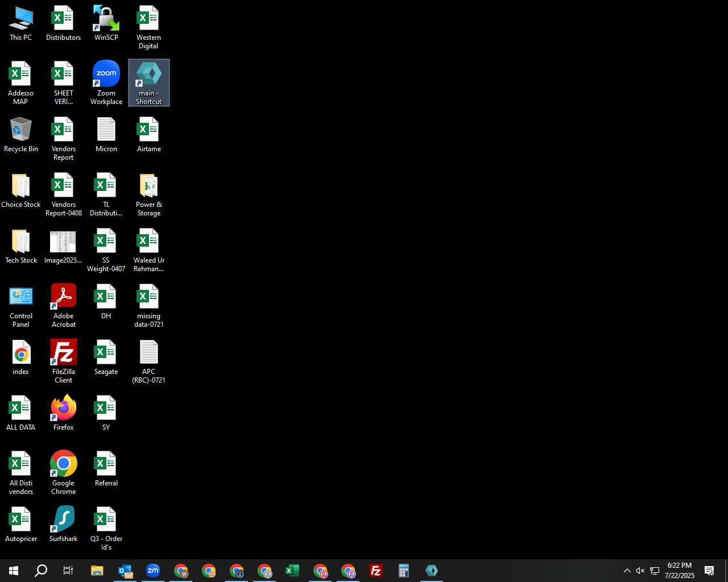Image resolution: width=728 pixels, height=582 pixels.
Task: Select the Autopricer Excel file
Action: point(21,525)
